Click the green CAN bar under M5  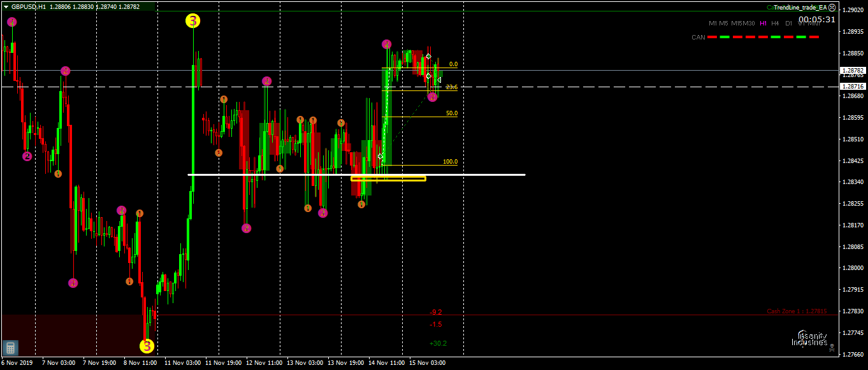[725, 37]
